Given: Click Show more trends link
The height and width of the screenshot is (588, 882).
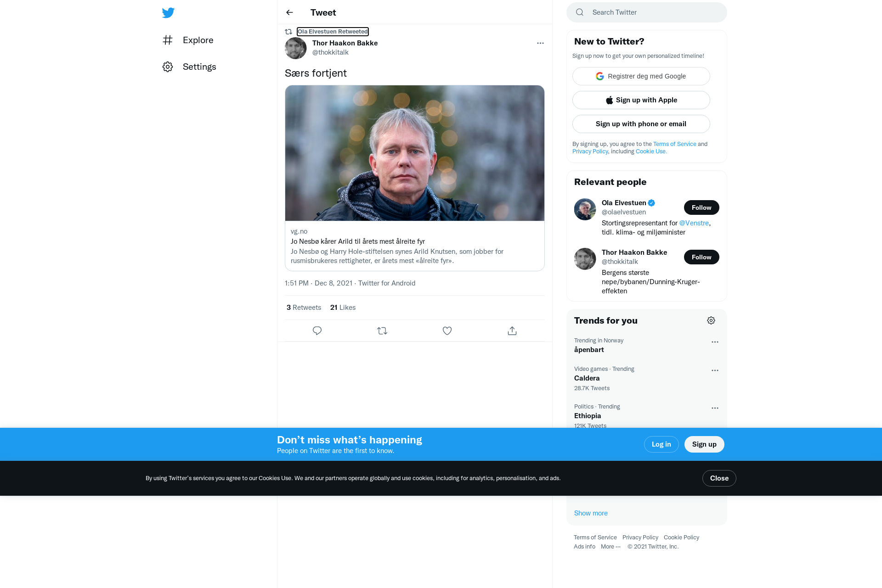Looking at the screenshot, I should (x=591, y=513).
